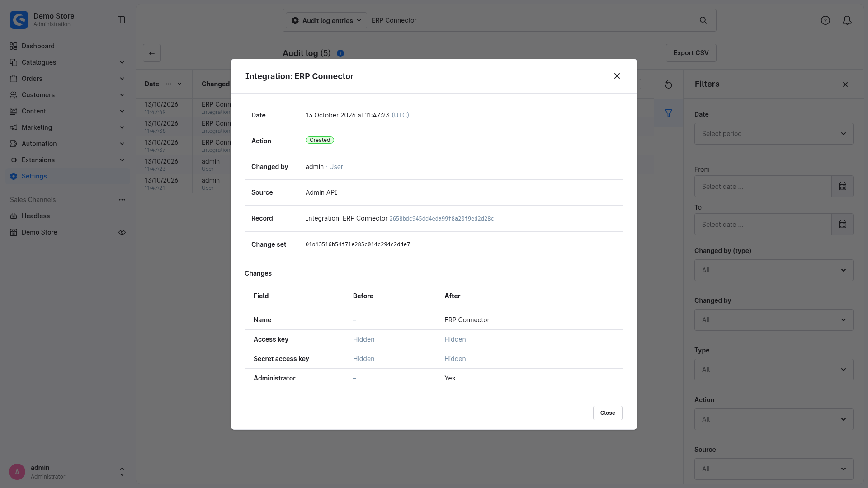Toggle the filter funnel icon
The height and width of the screenshot is (488, 868).
(669, 113)
